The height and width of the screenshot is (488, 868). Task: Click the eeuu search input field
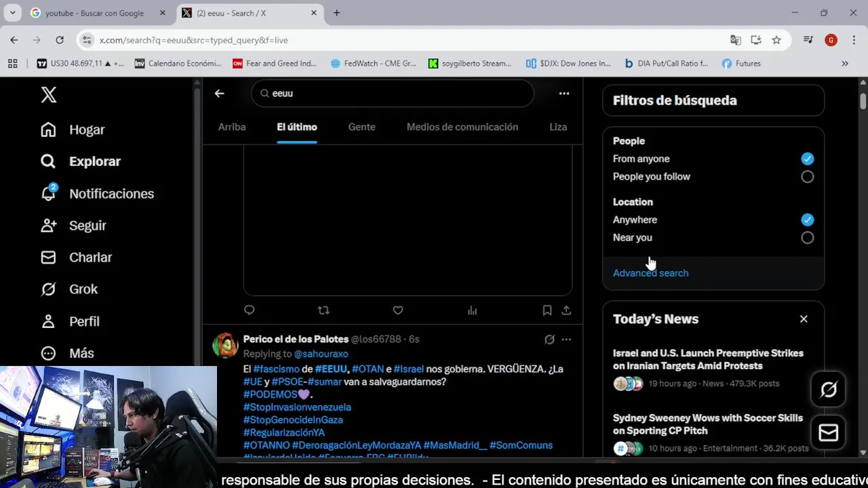pos(393,94)
